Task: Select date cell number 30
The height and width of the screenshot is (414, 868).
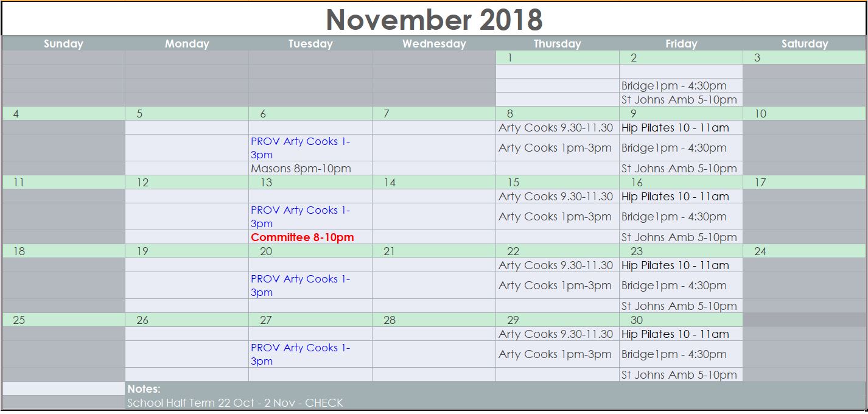Action: point(681,320)
